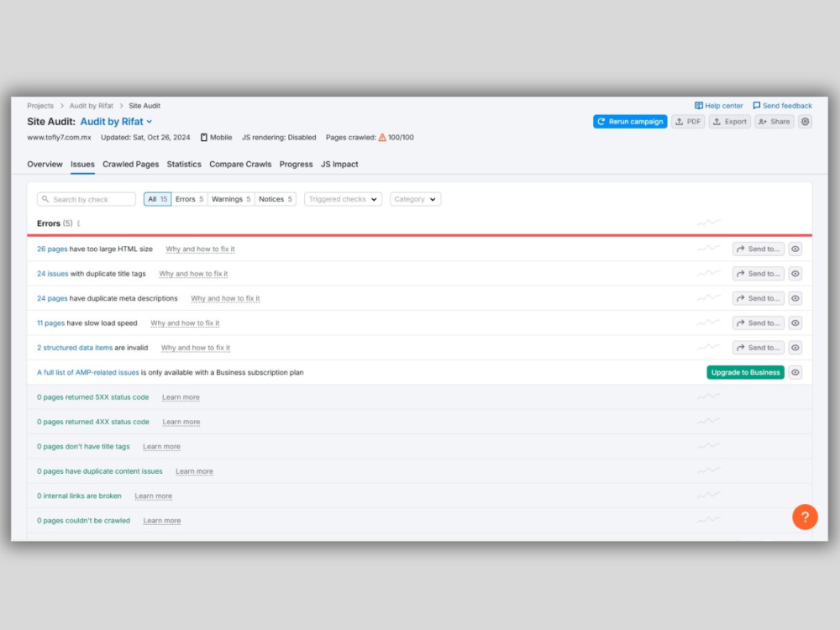The height and width of the screenshot is (630, 840).
Task: Download the PDF report
Action: point(688,122)
